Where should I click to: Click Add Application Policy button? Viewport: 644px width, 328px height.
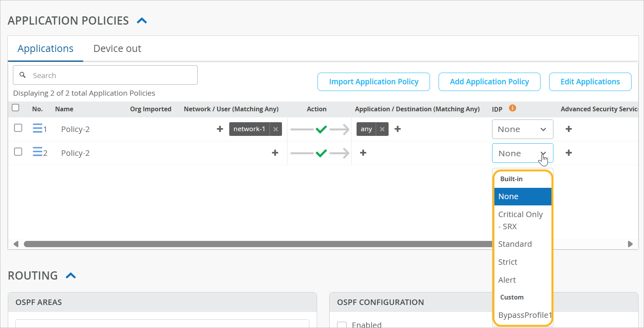(x=489, y=82)
